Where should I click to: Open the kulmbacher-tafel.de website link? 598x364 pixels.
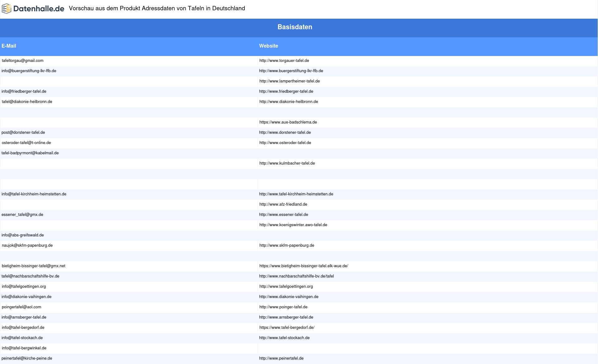click(x=287, y=163)
